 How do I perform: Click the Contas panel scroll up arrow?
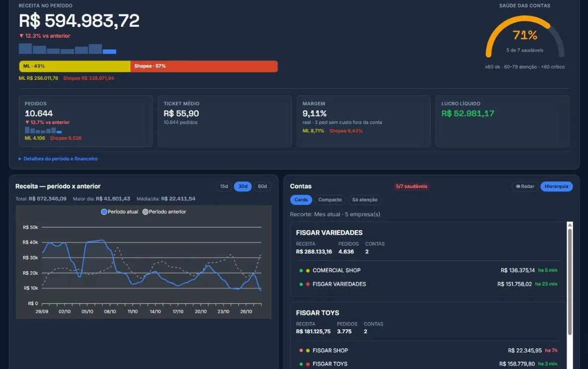click(x=570, y=225)
